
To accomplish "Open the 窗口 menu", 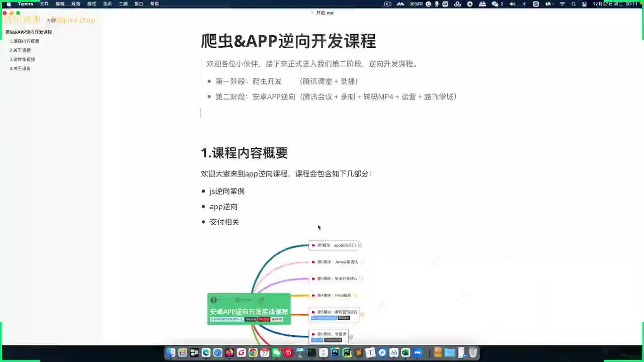I will [139, 4].
